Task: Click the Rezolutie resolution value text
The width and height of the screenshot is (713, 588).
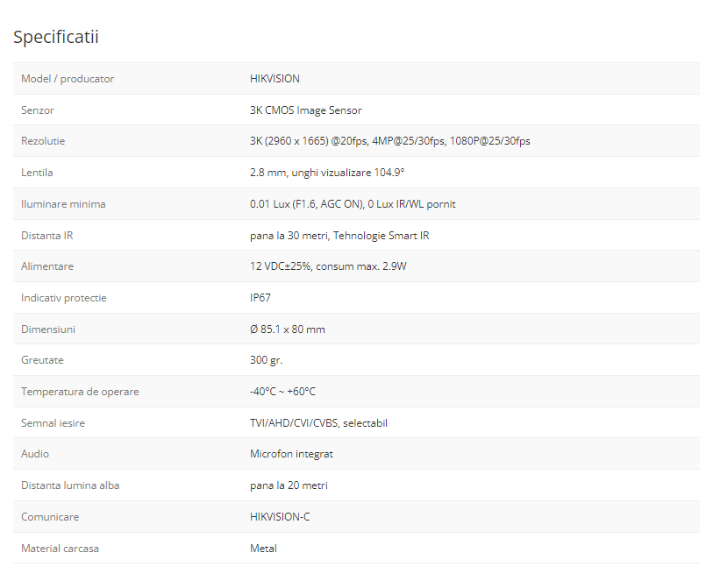Action: pyautogui.click(x=389, y=141)
